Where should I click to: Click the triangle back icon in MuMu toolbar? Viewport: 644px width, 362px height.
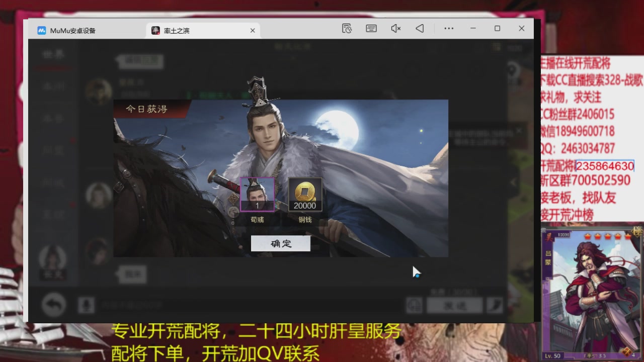pyautogui.click(x=420, y=29)
